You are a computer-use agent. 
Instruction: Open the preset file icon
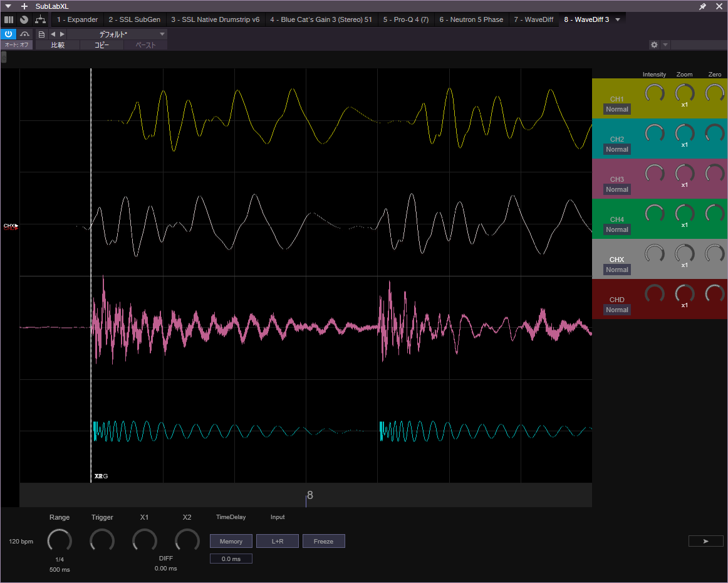[x=41, y=34]
